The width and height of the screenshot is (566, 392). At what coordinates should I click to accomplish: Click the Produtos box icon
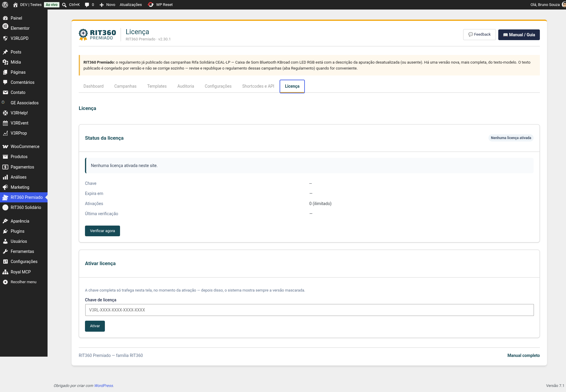pyautogui.click(x=5, y=157)
